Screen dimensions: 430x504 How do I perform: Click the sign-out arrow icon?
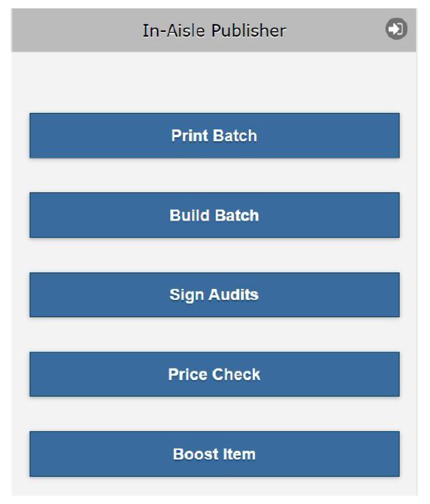[x=396, y=28]
